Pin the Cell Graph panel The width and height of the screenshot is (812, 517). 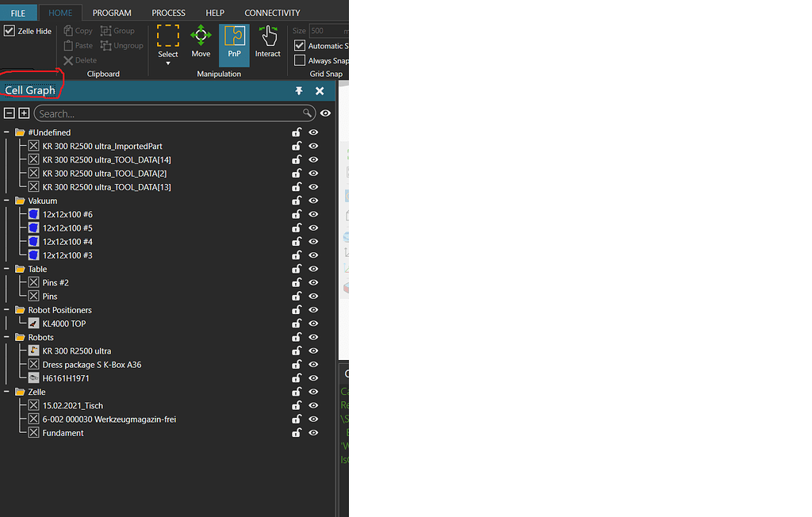point(298,90)
